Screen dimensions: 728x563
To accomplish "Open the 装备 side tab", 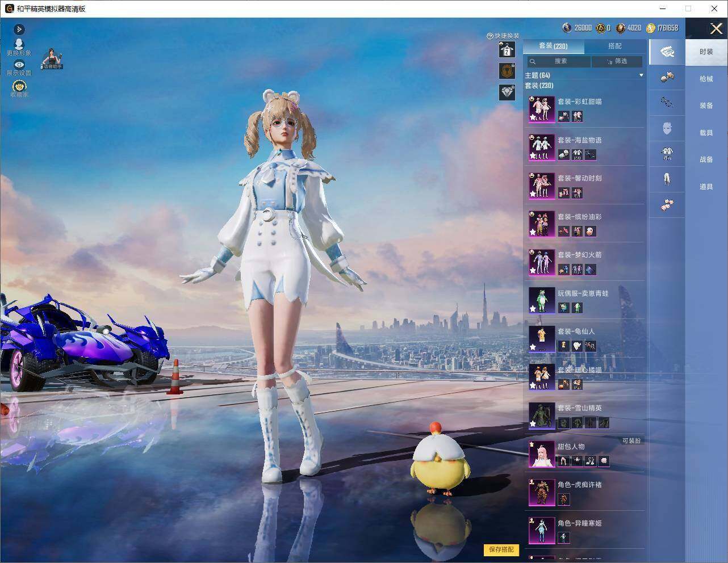I will 706,106.
